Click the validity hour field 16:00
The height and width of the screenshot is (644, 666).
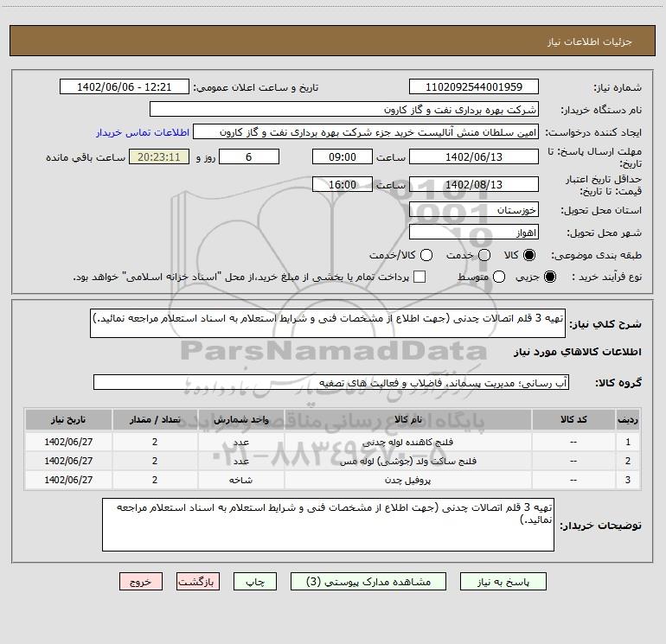point(343,184)
